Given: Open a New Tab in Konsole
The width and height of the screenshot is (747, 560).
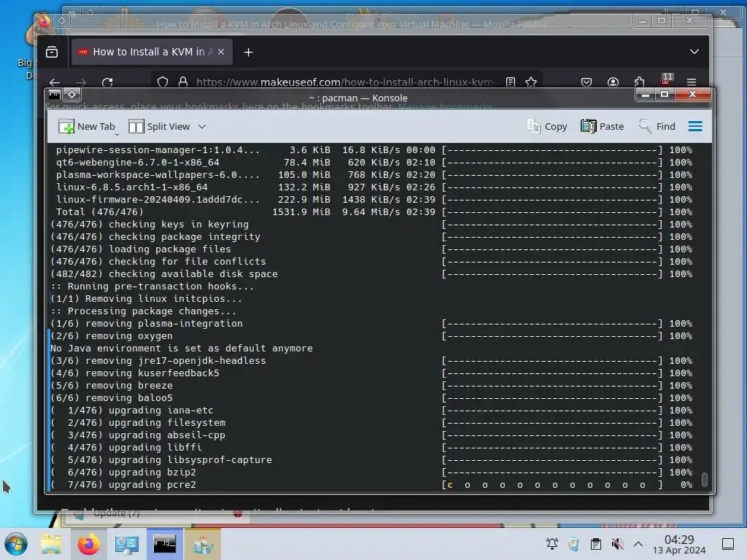Looking at the screenshot, I should click(x=87, y=127).
